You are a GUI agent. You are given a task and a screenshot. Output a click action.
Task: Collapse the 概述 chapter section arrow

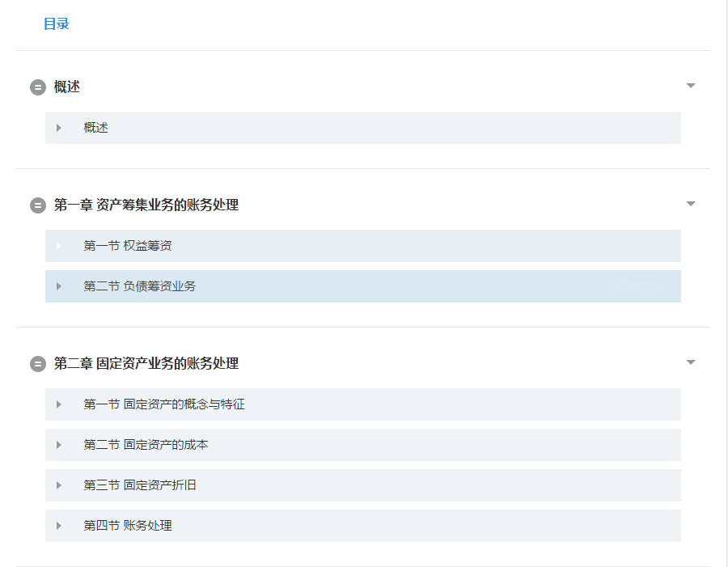[690, 86]
